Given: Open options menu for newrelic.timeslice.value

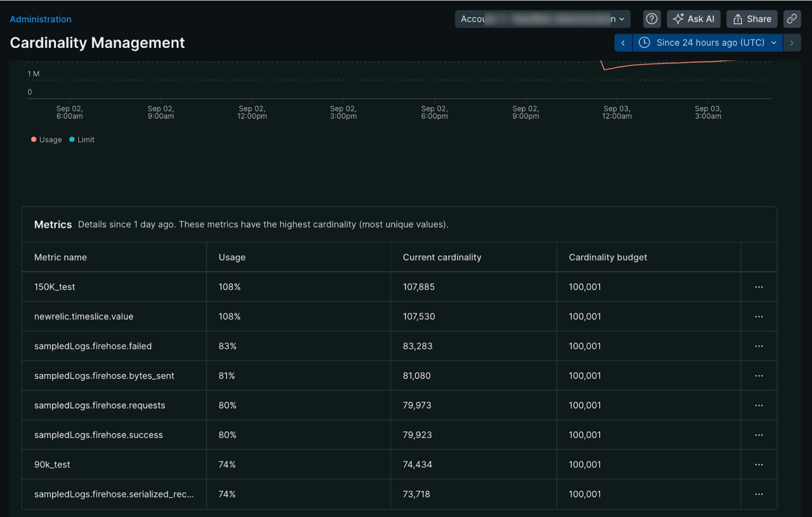Looking at the screenshot, I should tap(759, 316).
